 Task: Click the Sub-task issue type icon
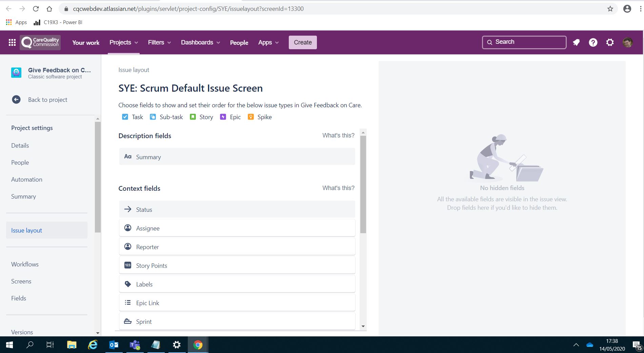tap(153, 117)
